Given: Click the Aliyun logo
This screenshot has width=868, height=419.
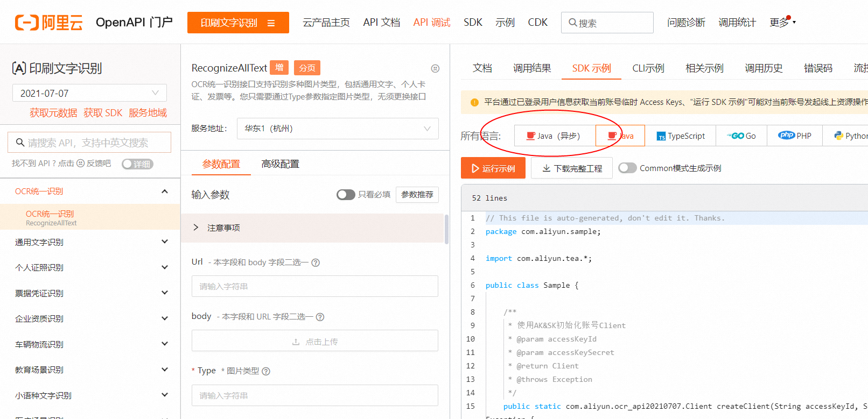Looking at the screenshot, I should coord(48,23).
